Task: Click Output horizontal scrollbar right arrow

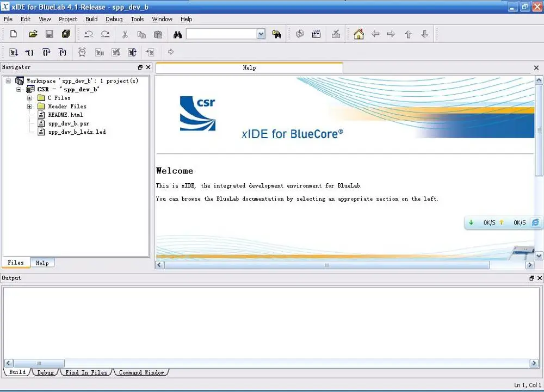Action: tap(534, 363)
